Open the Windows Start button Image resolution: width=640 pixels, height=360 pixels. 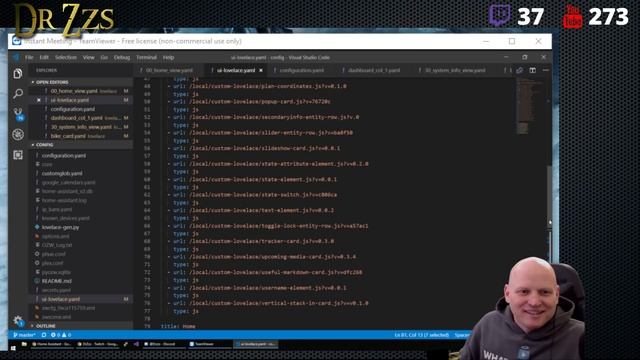click(13, 348)
